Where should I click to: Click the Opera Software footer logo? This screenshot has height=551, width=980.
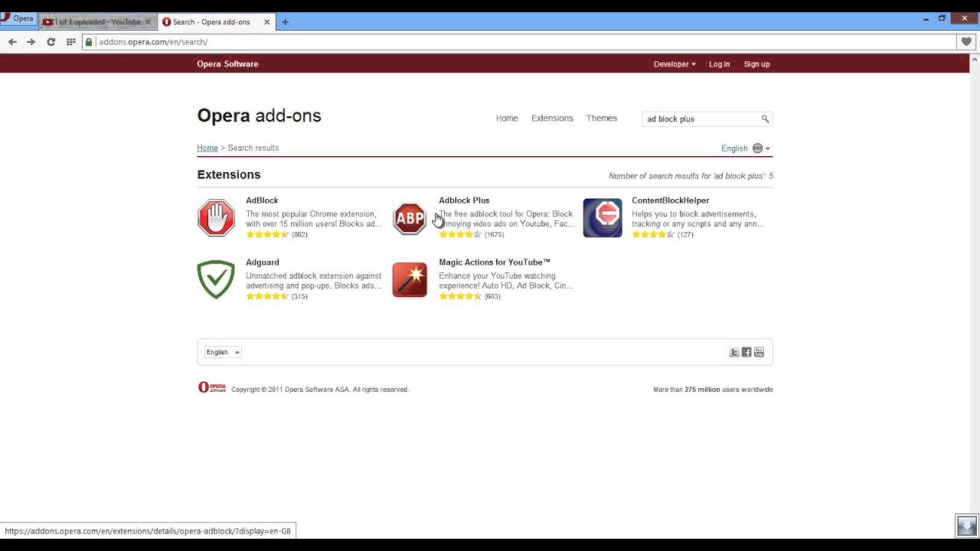click(x=212, y=387)
